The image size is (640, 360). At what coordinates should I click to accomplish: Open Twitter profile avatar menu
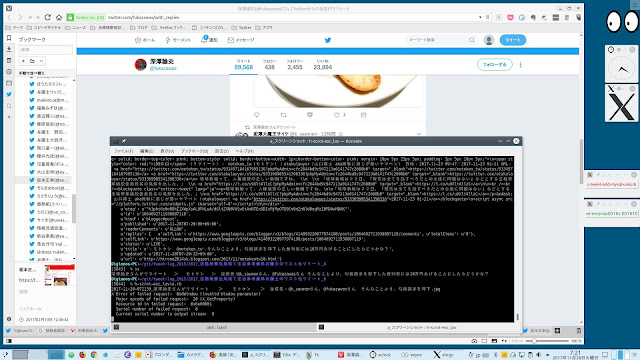pyautogui.click(x=489, y=40)
